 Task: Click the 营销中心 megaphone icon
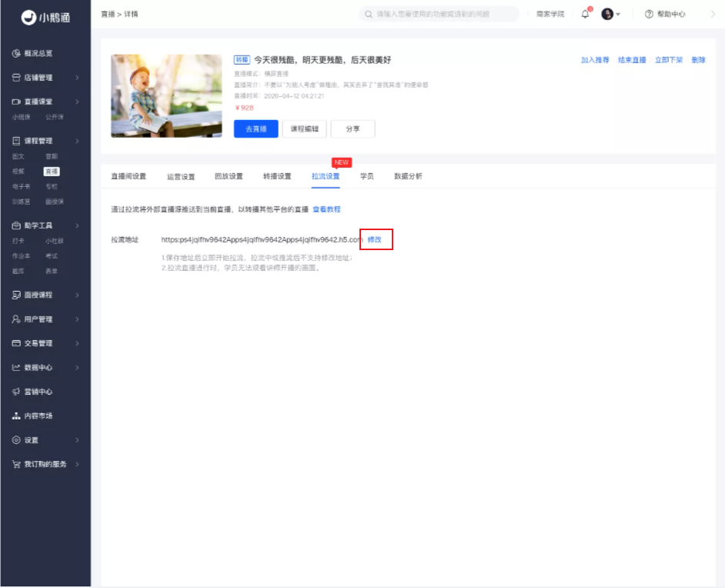click(x=16, y=392)
